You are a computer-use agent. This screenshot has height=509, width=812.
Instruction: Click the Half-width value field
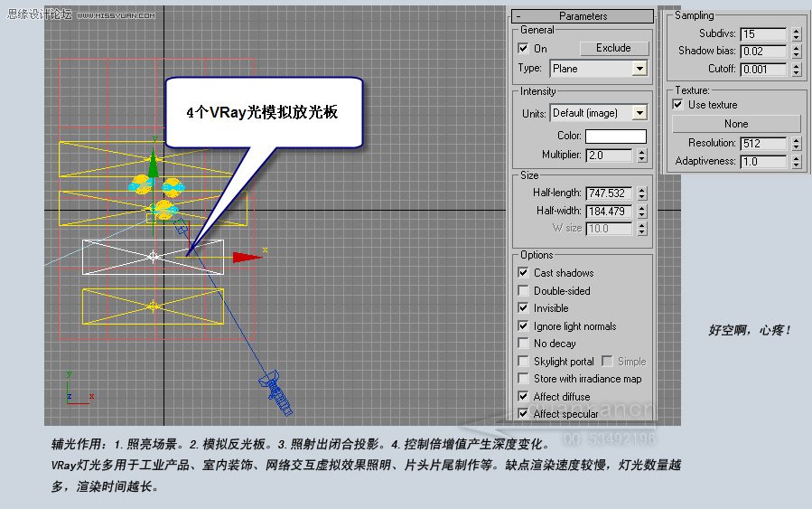pos(609,212)
